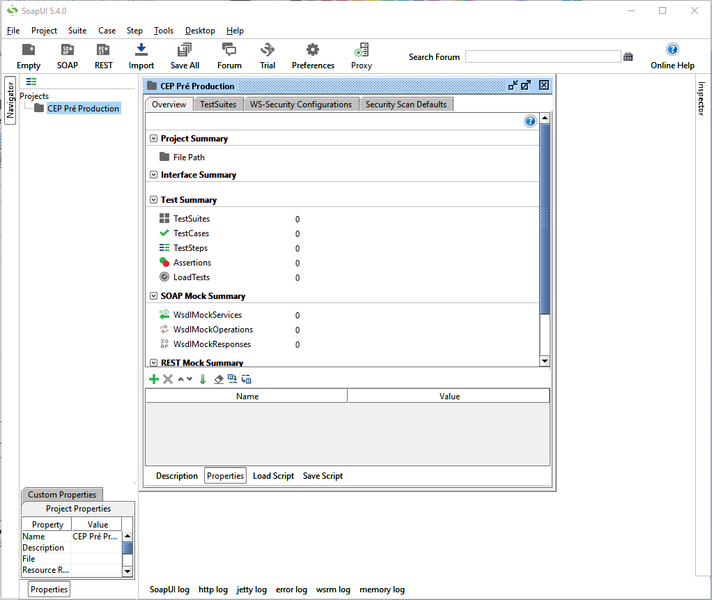Add a property with green plus
The height and width of the screenshot is (600, 712).
(154, 379)
